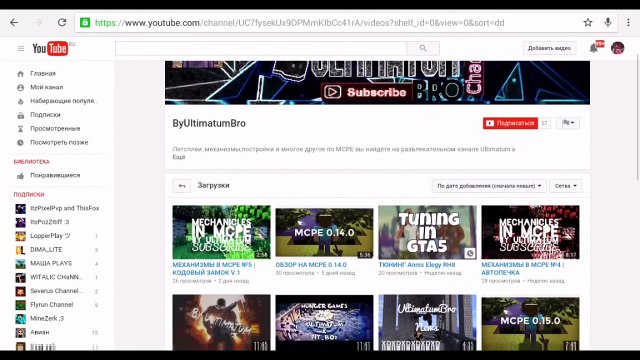This screenshot has width=640, height=360.
Task: Click the Просмотренные hourglass icon
Action: (20, 129)
